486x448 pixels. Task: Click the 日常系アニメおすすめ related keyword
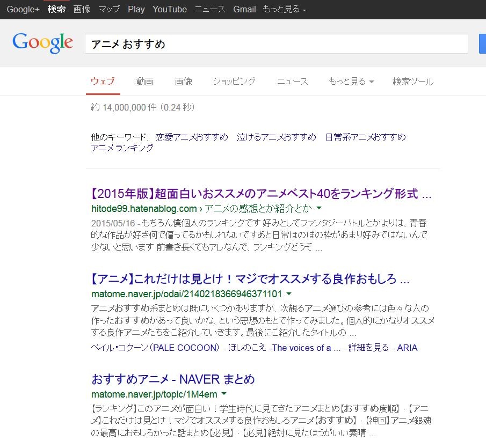(366, 137)
